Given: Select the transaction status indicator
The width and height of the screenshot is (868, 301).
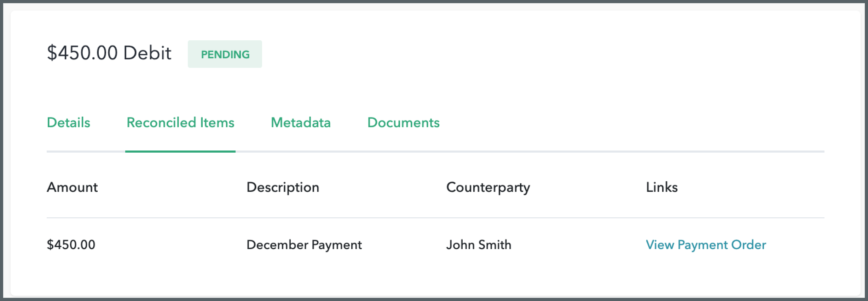Looking at the screenshot, I should pos(225,54).
